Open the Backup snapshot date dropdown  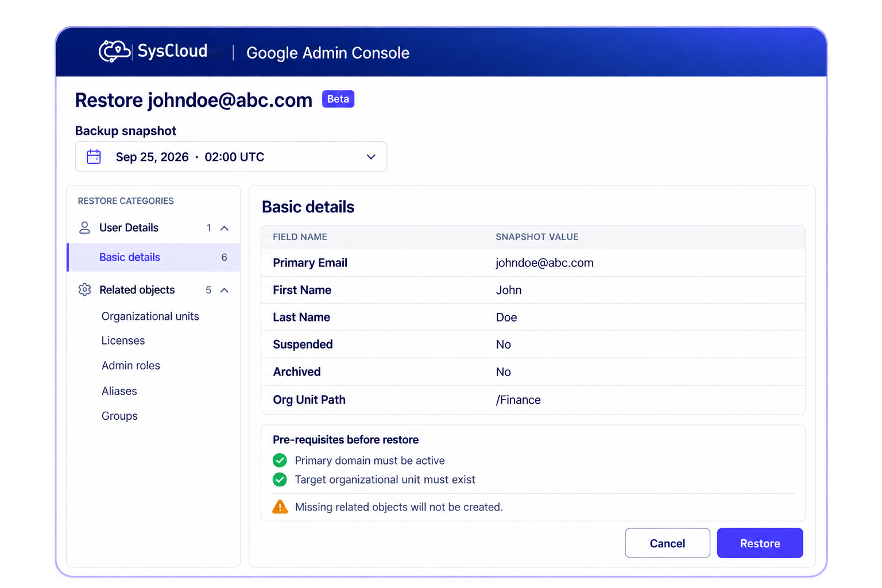click(x=231, y=157)
